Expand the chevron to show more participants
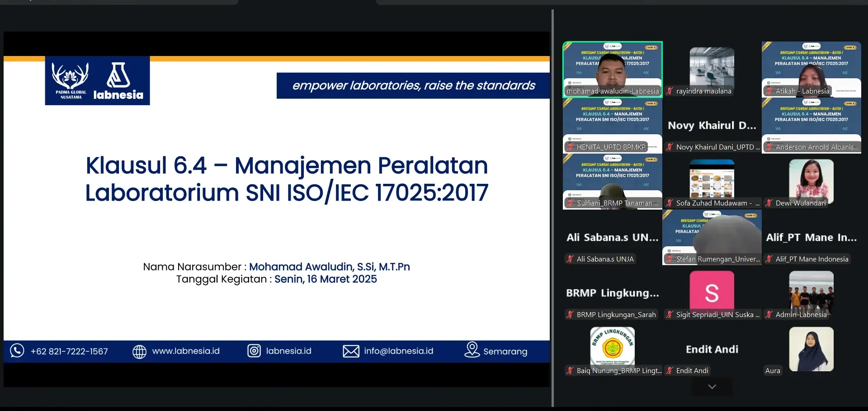Screen dimensions: 868x411 pos(712,386)
